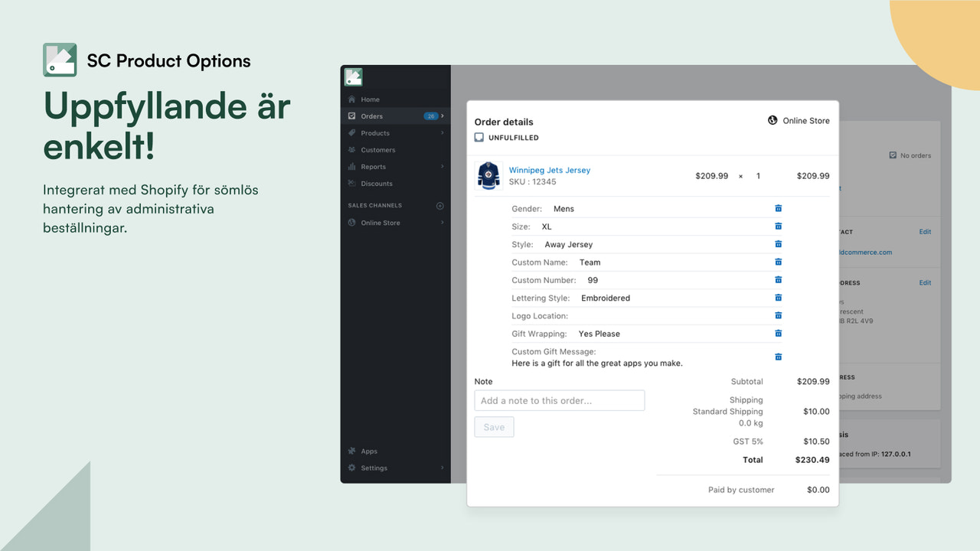Expand the Settings chevron
The width and height of the screenshot is (980, 551).
pos(443,468)
